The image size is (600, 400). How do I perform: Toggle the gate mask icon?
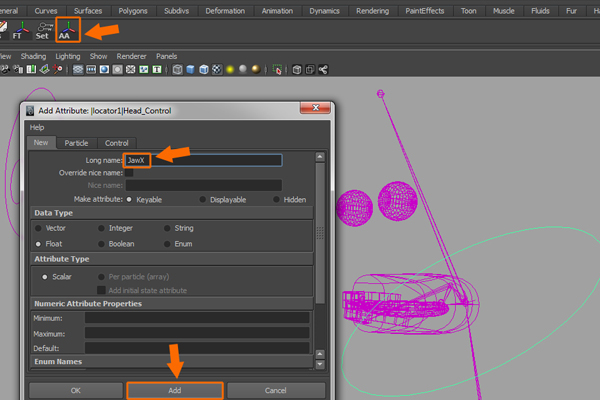pyautogui.click(x=117, y=69)
